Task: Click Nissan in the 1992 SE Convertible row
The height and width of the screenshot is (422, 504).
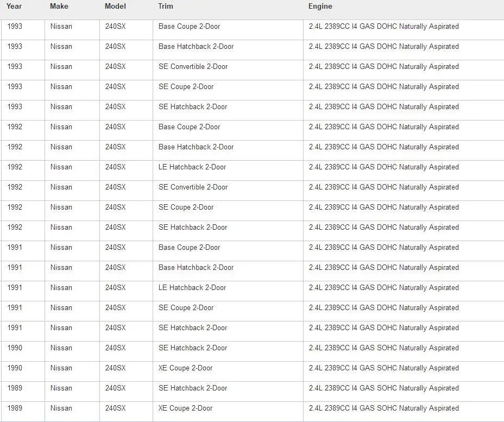Action: click(61, 187)
